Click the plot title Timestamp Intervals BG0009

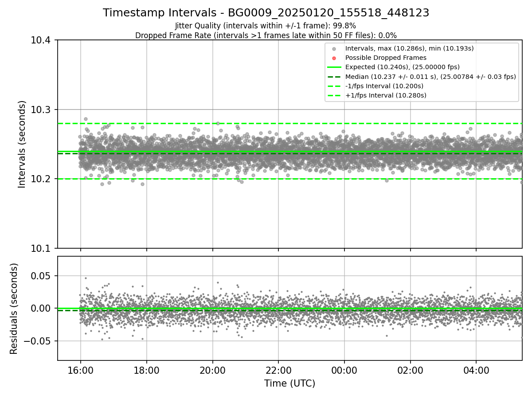tap(266, 13)
